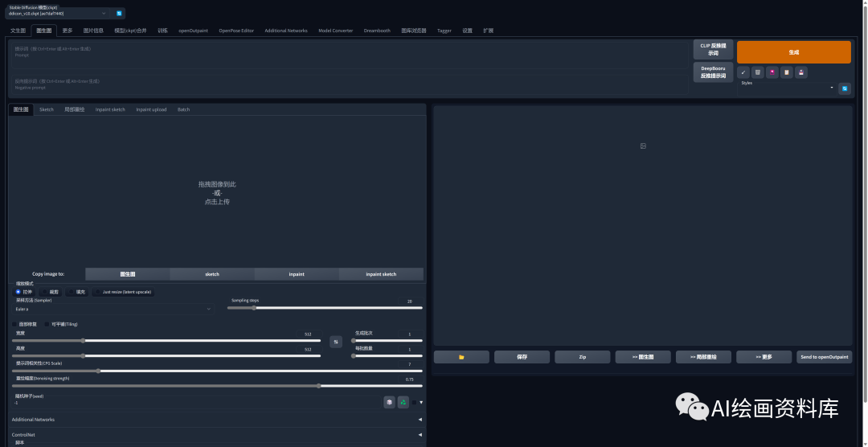Click the 宽度 width slider
Image resolution: width=868 pixels, height=447 pixels.
click(x=166, y=341)
